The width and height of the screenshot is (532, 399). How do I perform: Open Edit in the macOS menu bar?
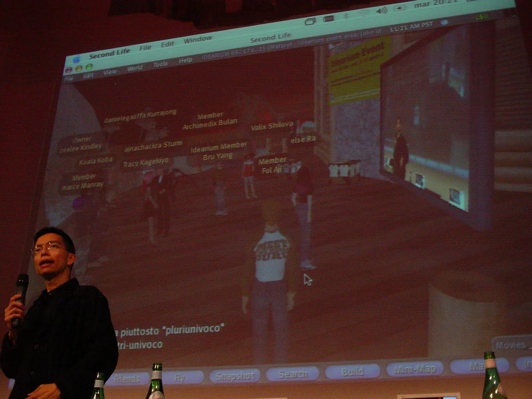(168, 44)
